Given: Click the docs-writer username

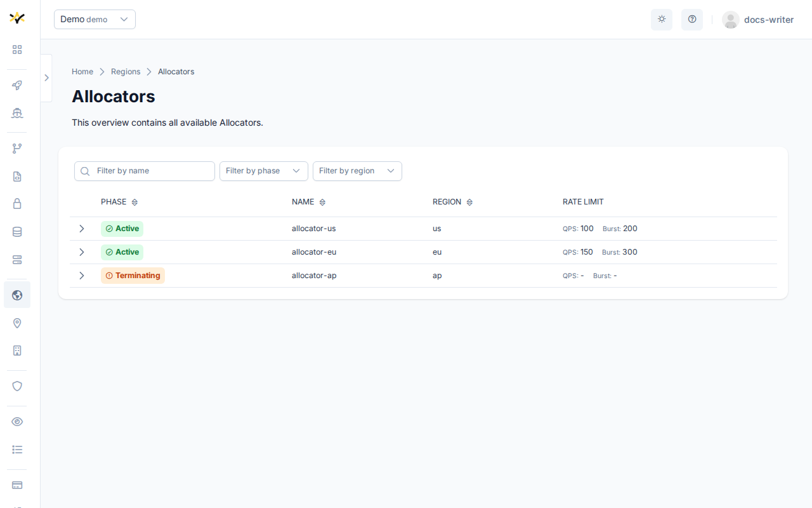Looking at the screenshot, I should pyautogui.click(x=769, y=20).
